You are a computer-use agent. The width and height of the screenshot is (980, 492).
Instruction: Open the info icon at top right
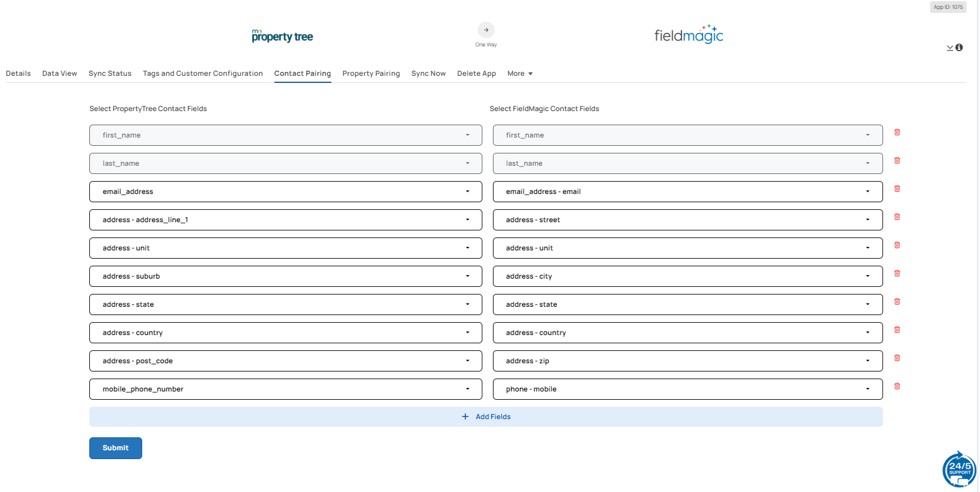tap(959, 48)
